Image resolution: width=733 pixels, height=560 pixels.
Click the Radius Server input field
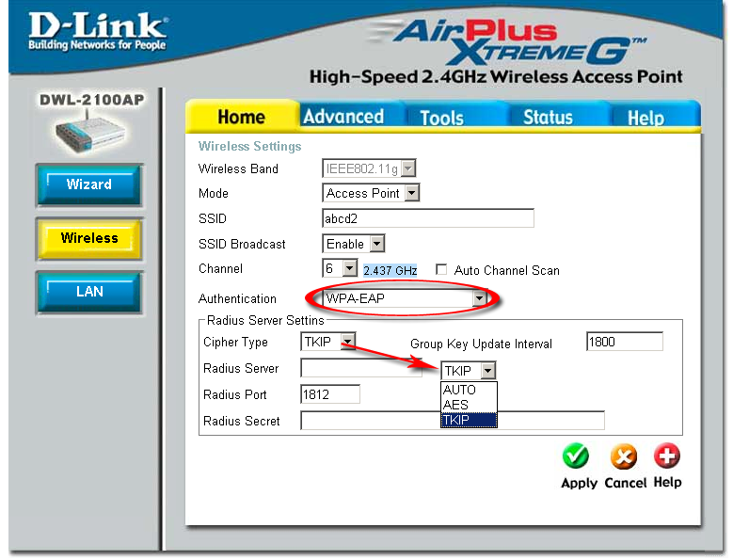pyautogui.click(x=361, y=368)
